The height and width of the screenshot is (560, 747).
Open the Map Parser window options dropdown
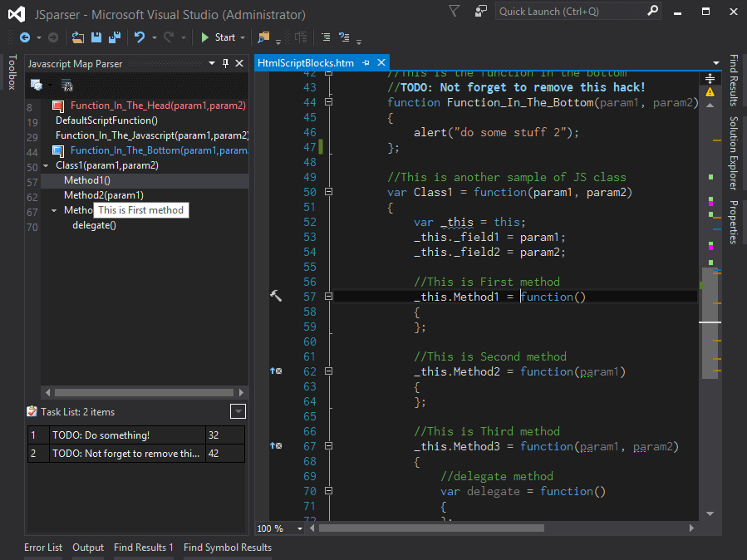point(212,63)
